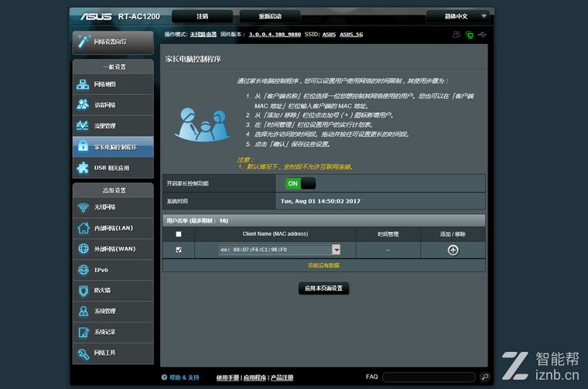Open the ASUS_5G SSID link
588x389 pixels.
point(351,35)
